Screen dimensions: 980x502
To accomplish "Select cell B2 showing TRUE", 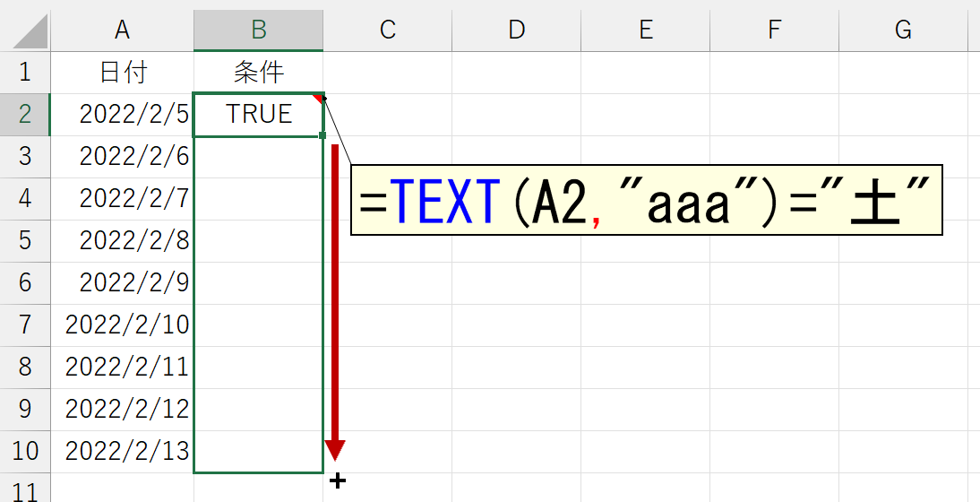I will [259, 115].
